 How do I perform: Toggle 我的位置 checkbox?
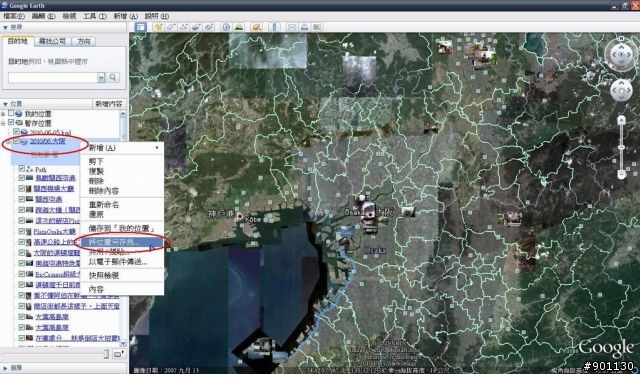coord(11,114)
